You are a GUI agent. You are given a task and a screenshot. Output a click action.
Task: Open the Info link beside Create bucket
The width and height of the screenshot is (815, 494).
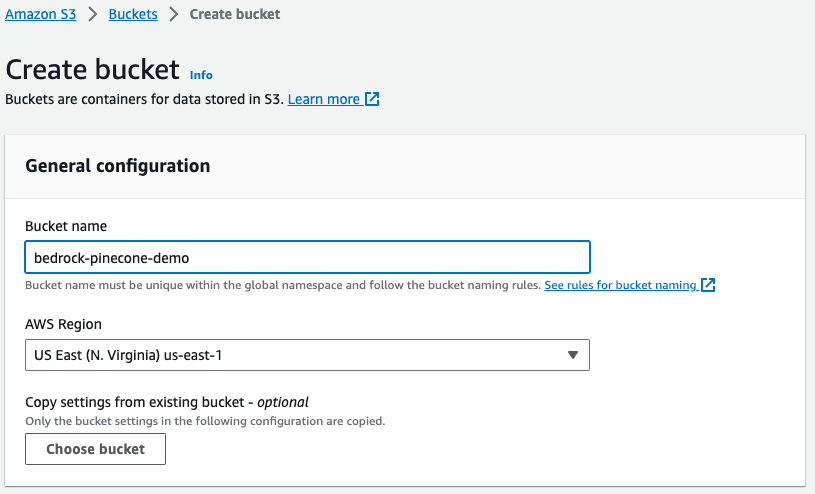tap(201, 75)
